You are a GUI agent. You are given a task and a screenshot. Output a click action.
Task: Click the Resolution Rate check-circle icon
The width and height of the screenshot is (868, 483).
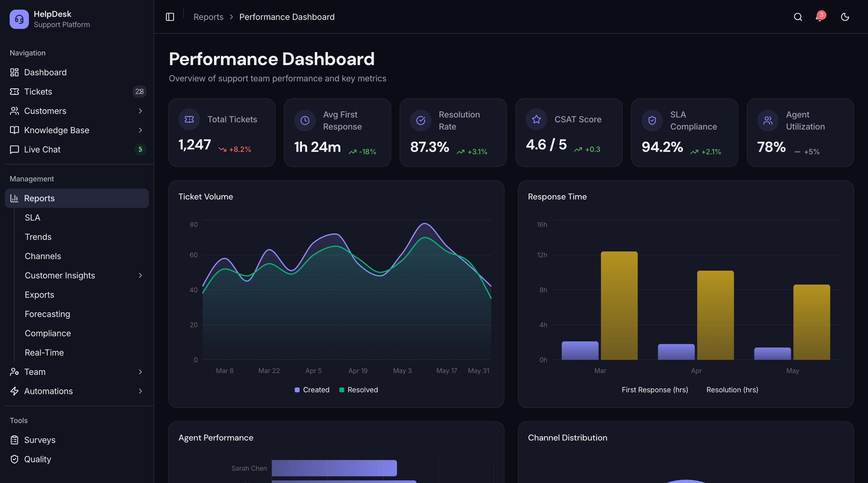click(421, 120)
